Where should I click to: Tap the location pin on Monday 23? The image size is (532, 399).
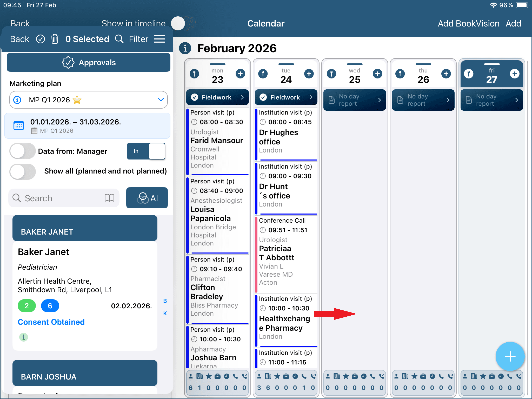coord(194,74)
